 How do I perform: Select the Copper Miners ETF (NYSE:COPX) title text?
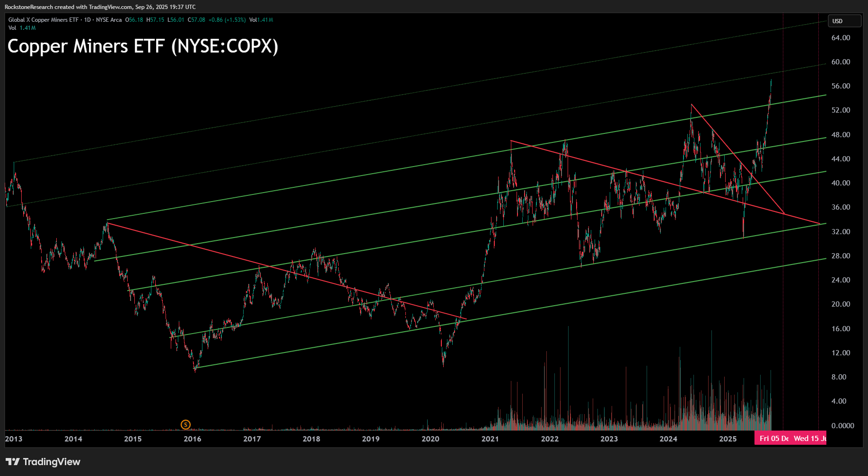point(143,46)
